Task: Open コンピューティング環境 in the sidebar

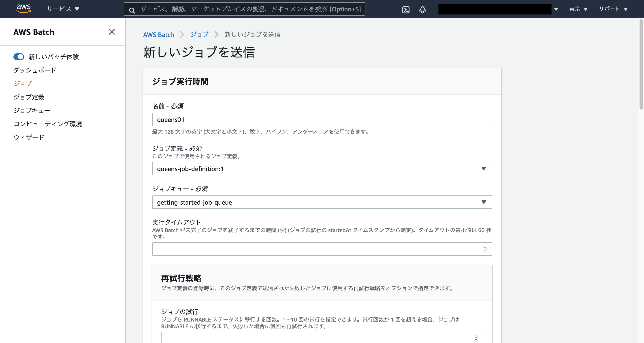Action: click(48, 124)
